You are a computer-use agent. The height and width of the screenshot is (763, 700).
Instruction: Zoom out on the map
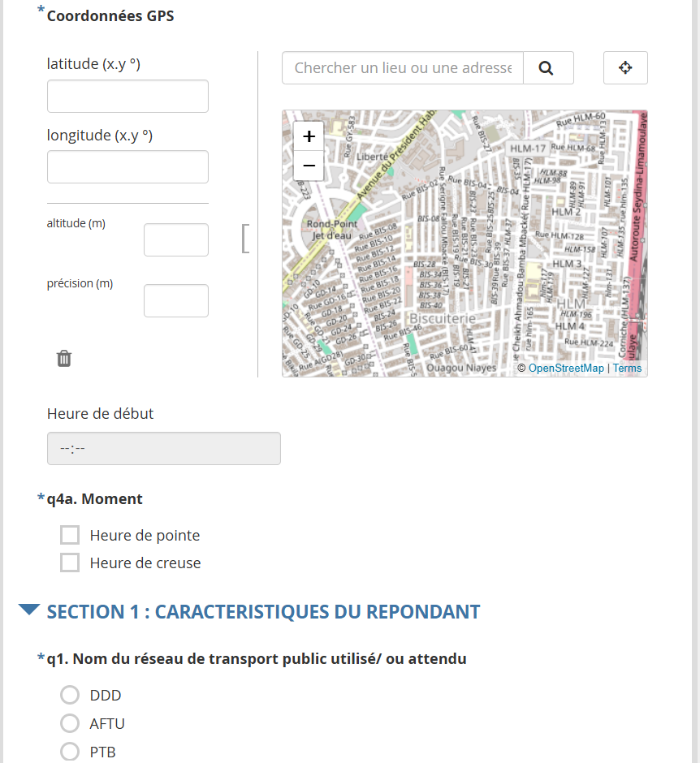pyautogui.click(x=309, y=166)
